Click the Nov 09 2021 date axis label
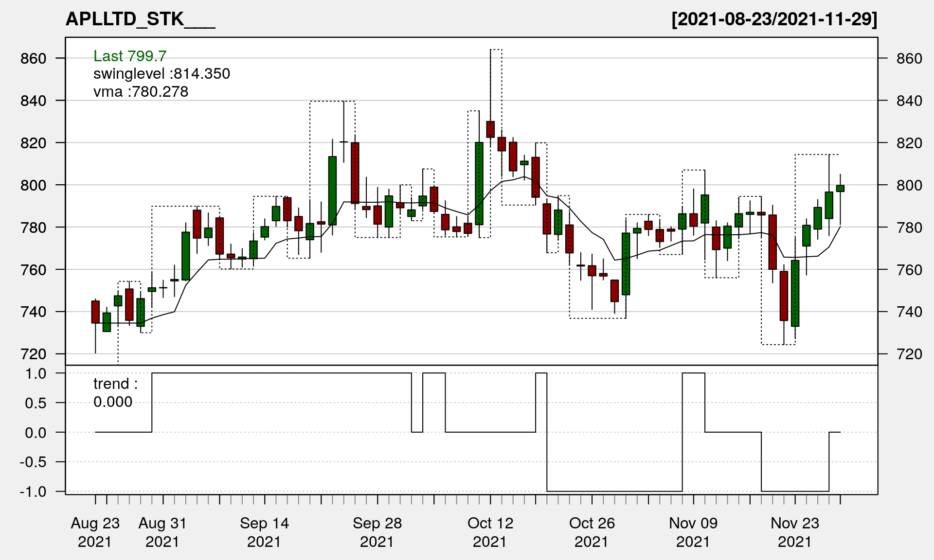Image resolution: width=934 pixels, height=560 pixels. (x=693, y=532)
